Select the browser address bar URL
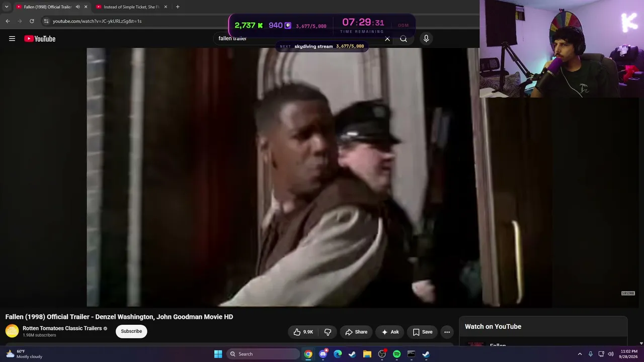 tap(97, 21)
